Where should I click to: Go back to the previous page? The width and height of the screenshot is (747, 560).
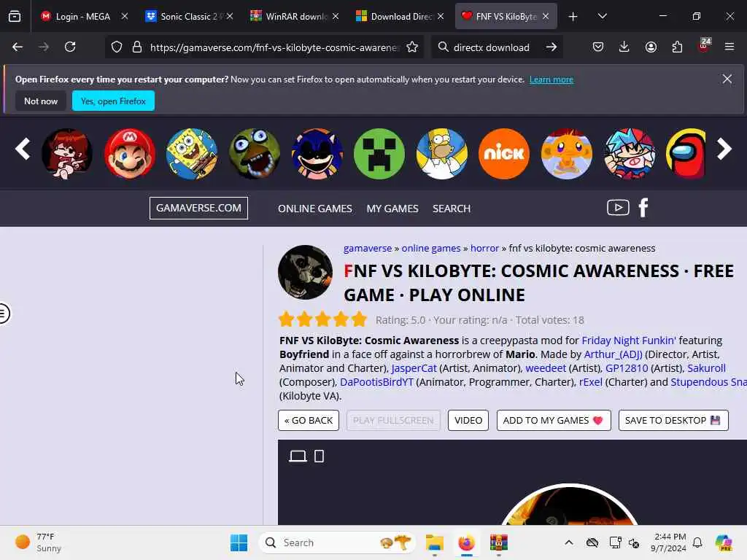[x=18, y=47]
